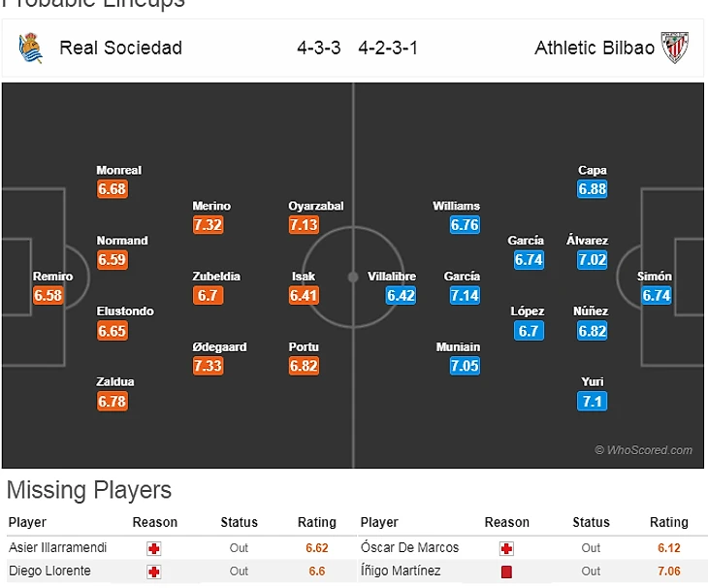Image resolution: width=708 pixels, height=588 pixels.
Task: Open the Real Sociedad team name link
Action: click(x=120, y=48)
